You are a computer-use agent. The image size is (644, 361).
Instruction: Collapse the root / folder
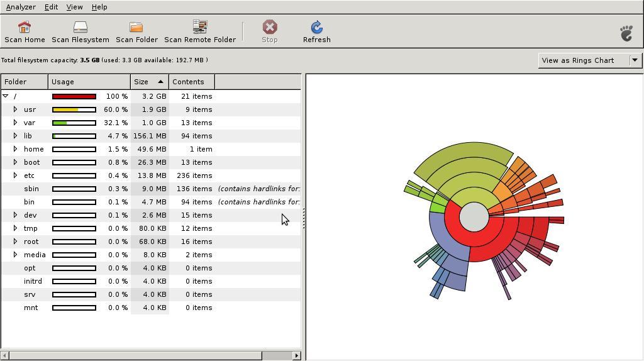[5, 96]
